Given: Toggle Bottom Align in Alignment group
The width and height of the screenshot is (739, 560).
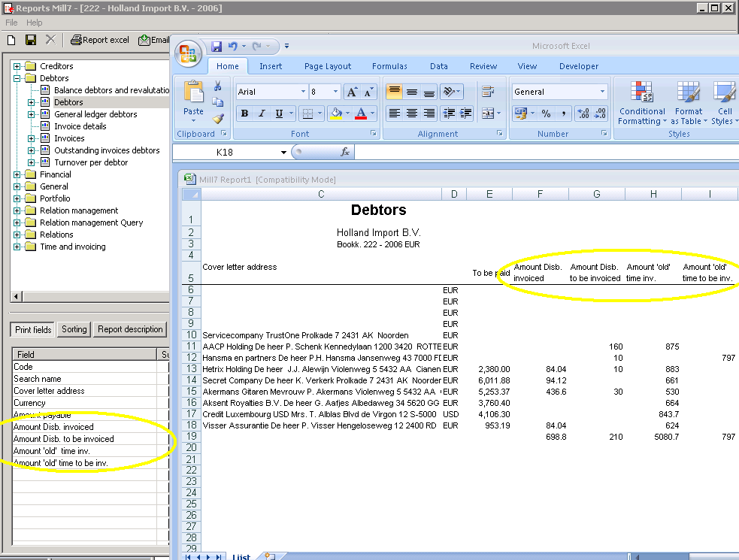Looking at the screenshot, I should tap(429, 92).
